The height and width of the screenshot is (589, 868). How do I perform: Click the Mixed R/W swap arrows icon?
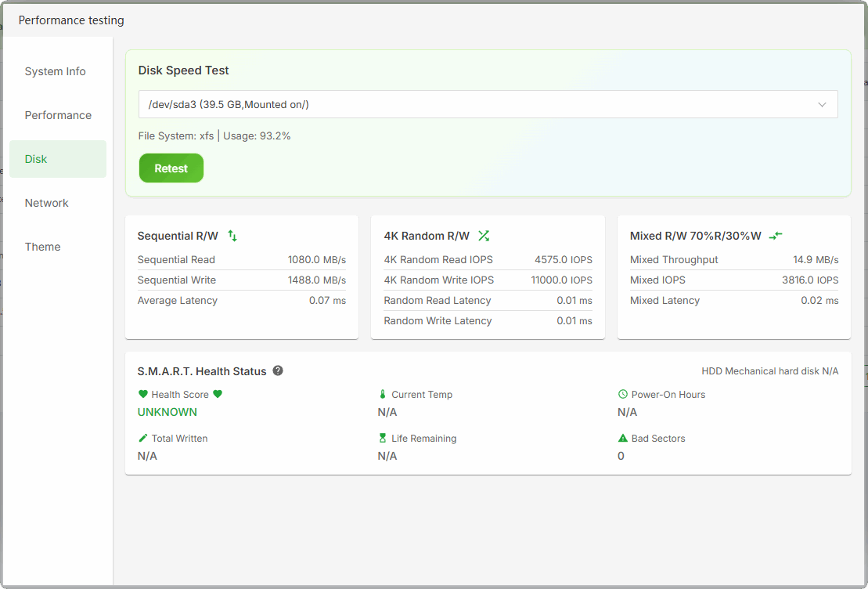click(776, 235)
